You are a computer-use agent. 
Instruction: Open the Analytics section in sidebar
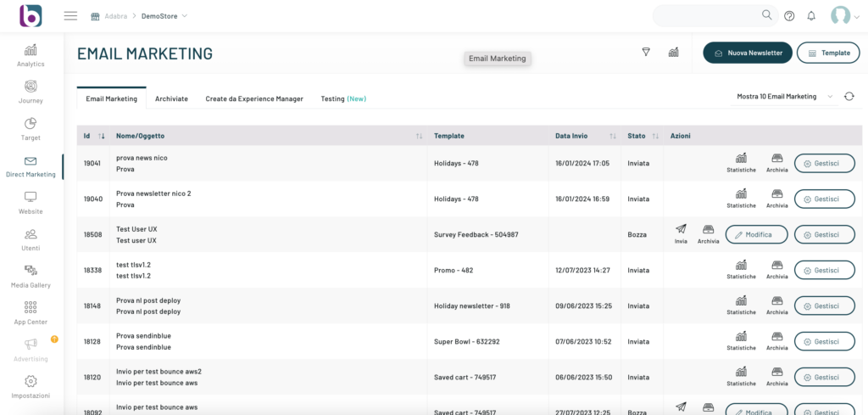click(x=31, y=55)
